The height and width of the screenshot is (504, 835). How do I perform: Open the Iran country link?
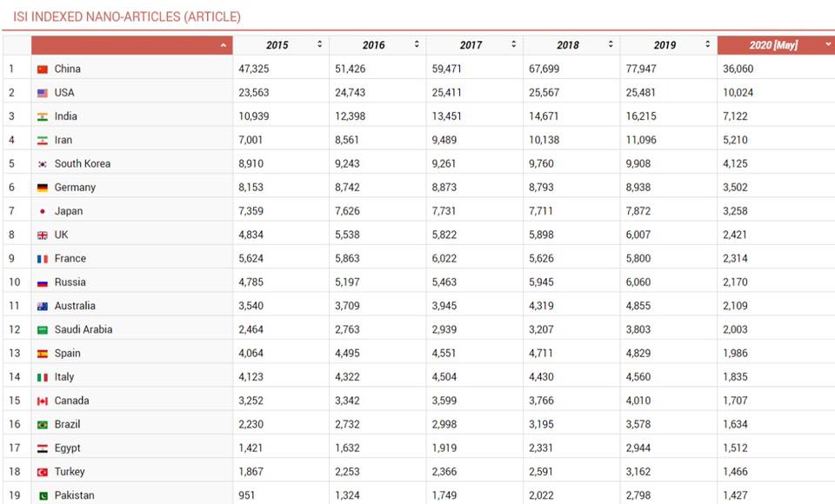tap(63, 140)
